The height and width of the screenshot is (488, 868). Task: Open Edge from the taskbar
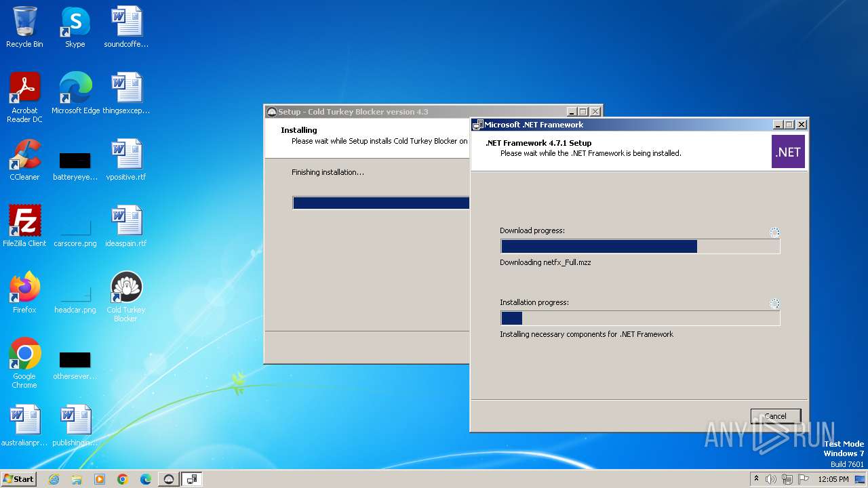coord(146,479)
